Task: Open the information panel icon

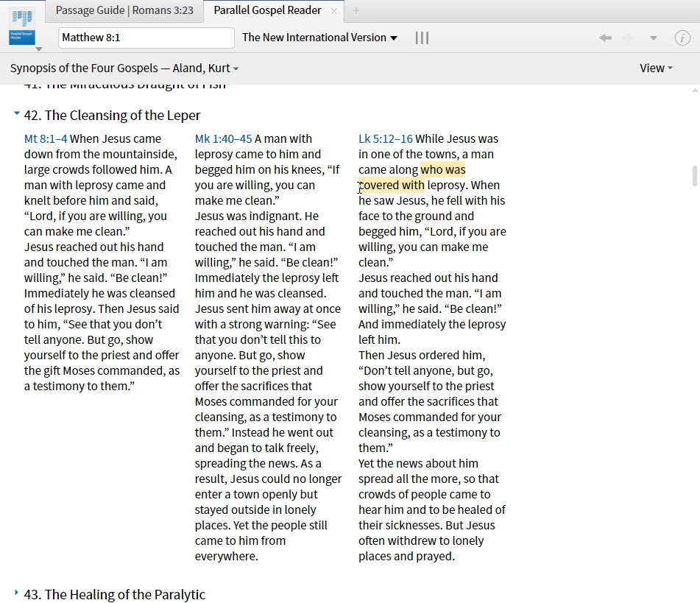Action: pyautogui.click(x=682, y=38)
